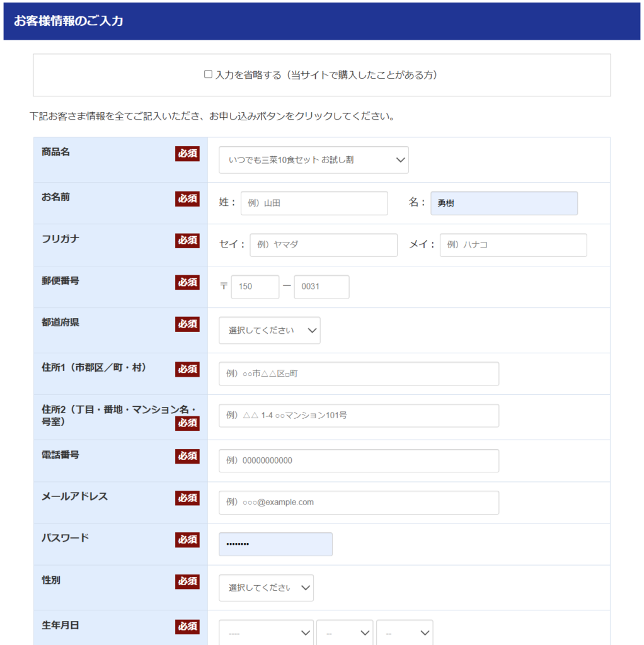This screenshot has height=645, width=644.
Task: Click the 住所2 building address field
Action: point(359,416)
